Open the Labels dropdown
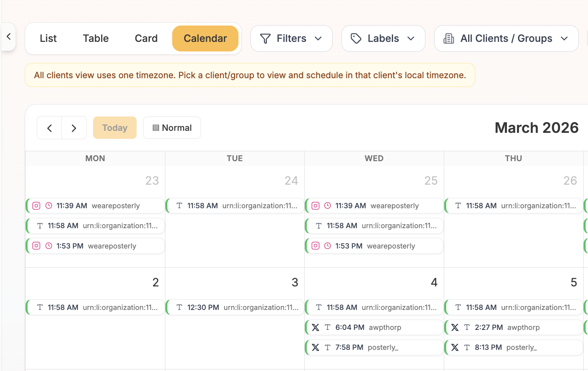This screenshot has height=371, width=588. coord(383,38)
